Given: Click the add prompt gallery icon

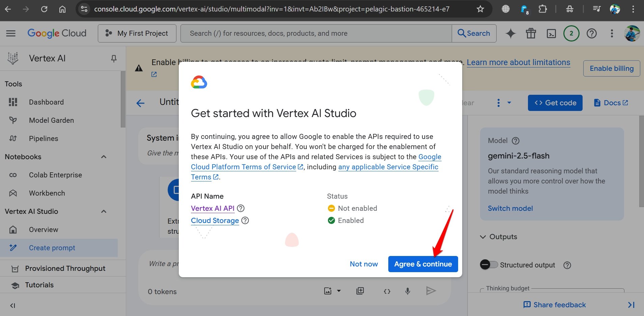Looking at the screenshot, I should pos(360,291).
